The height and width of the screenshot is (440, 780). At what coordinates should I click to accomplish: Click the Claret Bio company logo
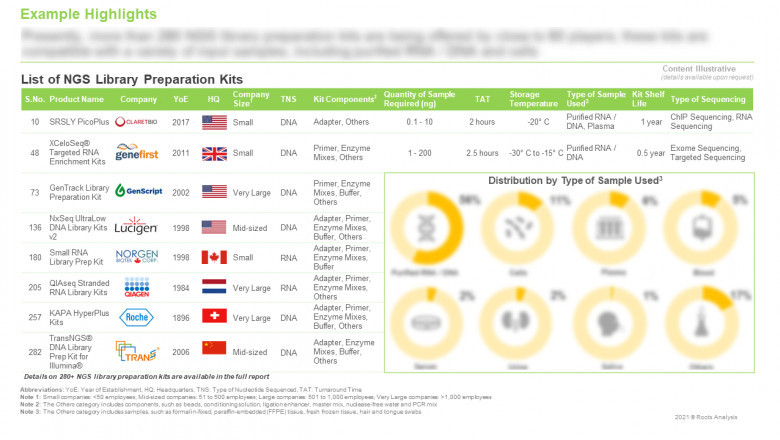click(137, 122)
